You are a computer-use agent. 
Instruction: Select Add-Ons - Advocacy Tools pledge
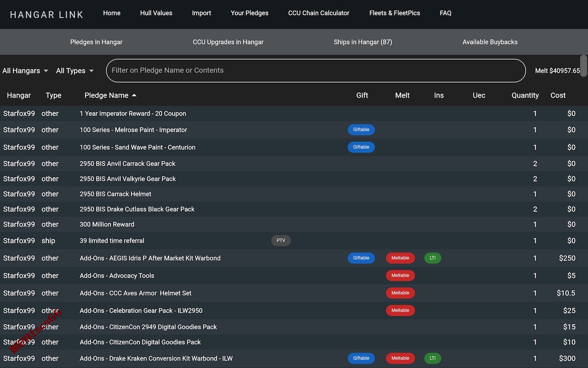point(117,276)
